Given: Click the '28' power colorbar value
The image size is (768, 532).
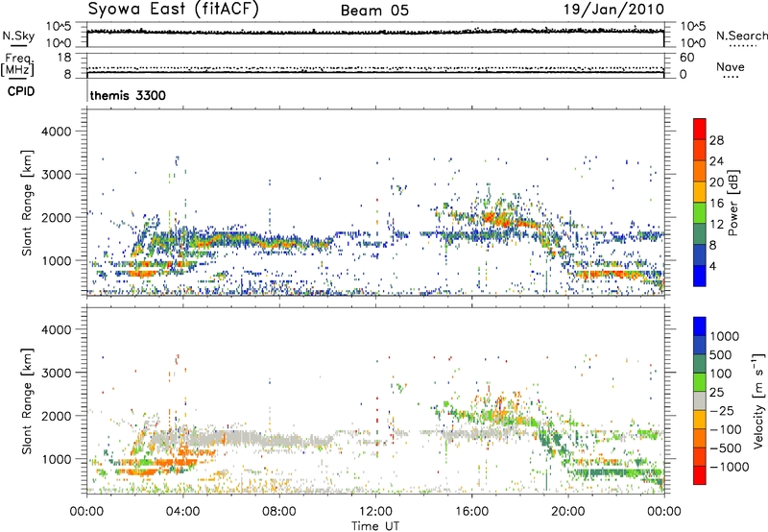Looking at the screenshot, I should pyautogui.click(x=716, y=140).
